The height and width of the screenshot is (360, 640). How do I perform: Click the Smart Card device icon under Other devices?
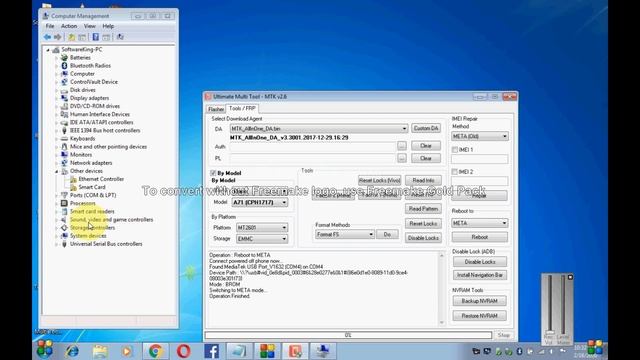[73, 187]
